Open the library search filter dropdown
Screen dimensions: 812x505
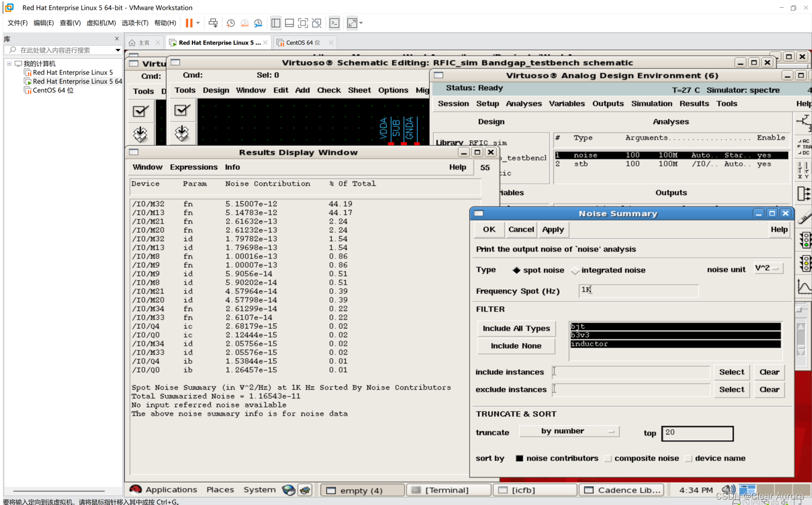[117, 50]
